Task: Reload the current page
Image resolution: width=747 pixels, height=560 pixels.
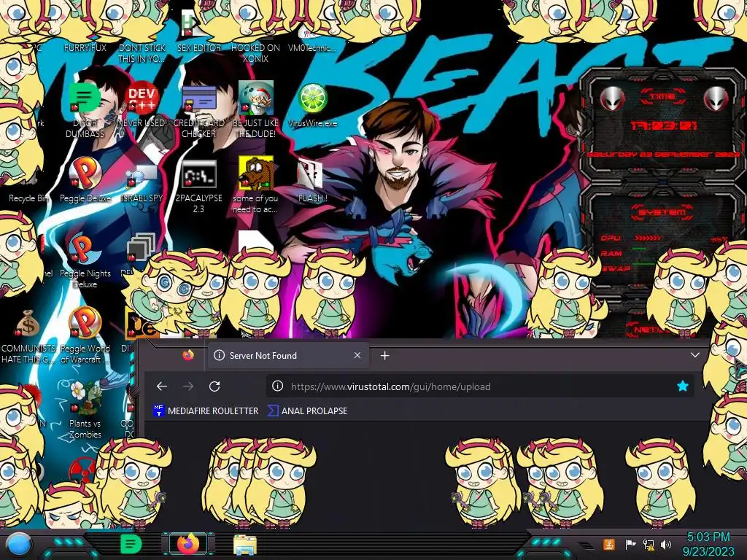Action: pyautogui.click(x=214, y=386)
